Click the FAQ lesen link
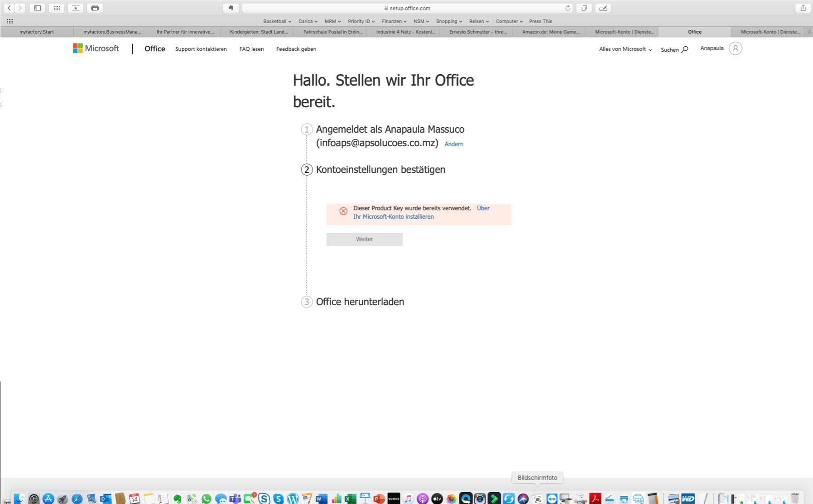813x504 pixels. tap(251, 49)
